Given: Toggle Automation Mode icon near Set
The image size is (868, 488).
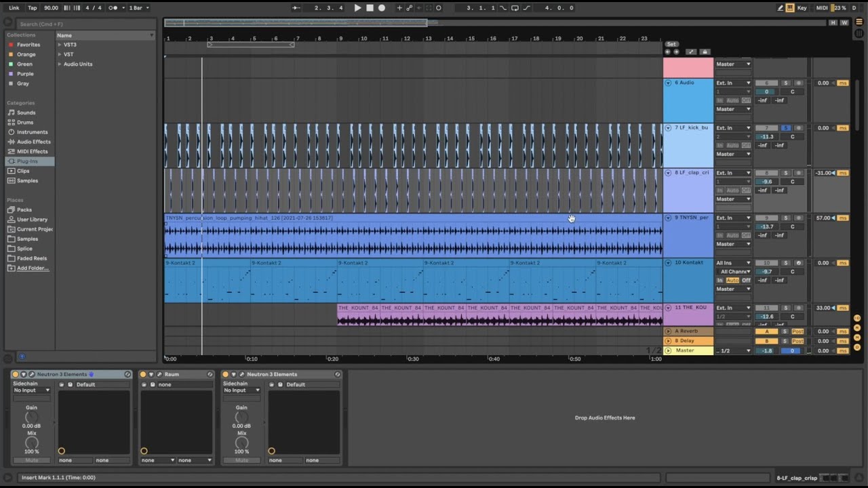Looking at the screenshot, I should pyautogui.click(x=690, y=52).
